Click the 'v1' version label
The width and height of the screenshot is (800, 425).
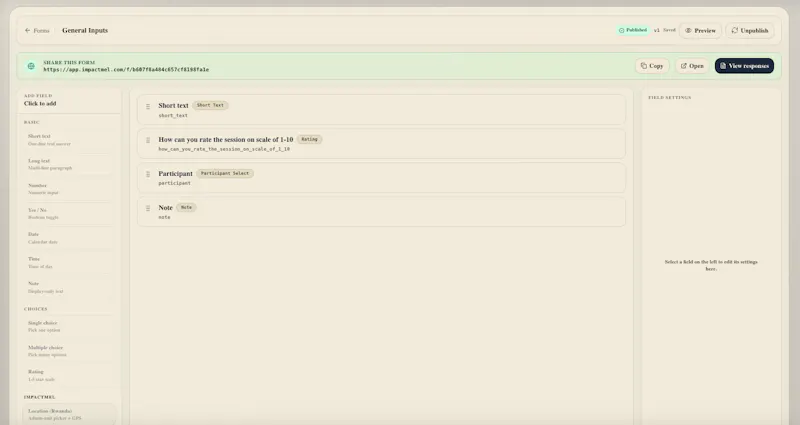coord(657,30)
